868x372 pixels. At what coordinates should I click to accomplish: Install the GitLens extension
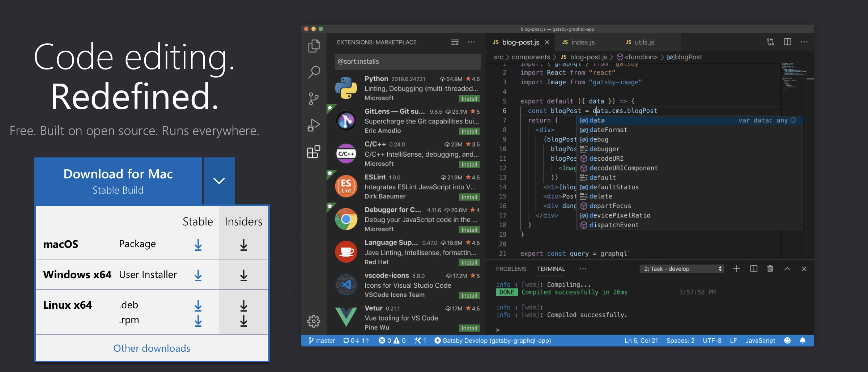469,131
